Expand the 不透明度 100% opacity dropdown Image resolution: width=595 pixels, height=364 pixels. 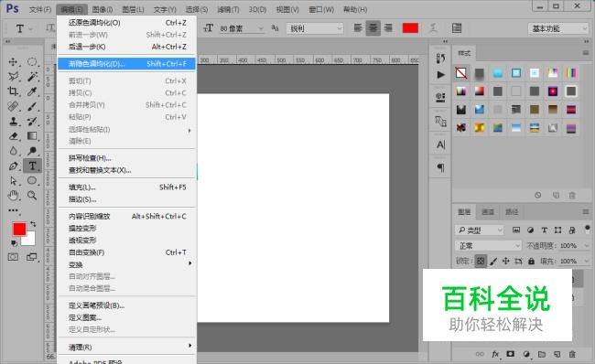pos(587,246)
